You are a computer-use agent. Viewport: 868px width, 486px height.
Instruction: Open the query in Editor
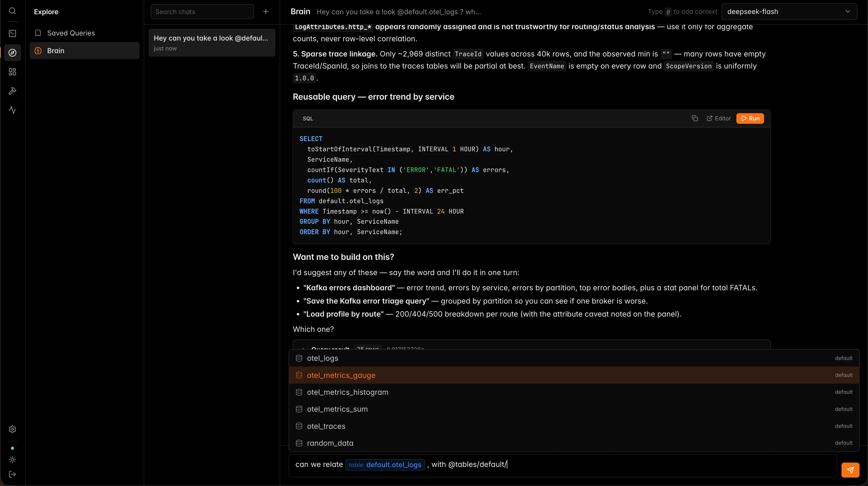click(x=719, y=118)
